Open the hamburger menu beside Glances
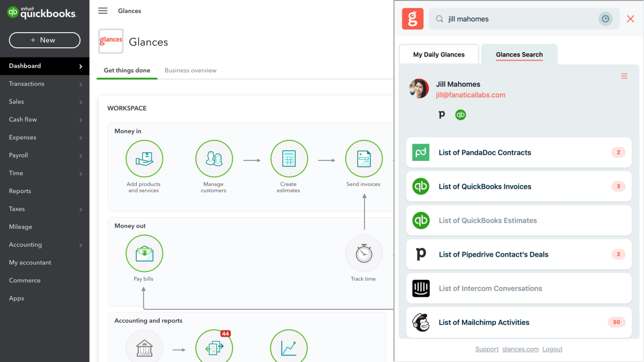The image size is (644, 362). [103, 11]
